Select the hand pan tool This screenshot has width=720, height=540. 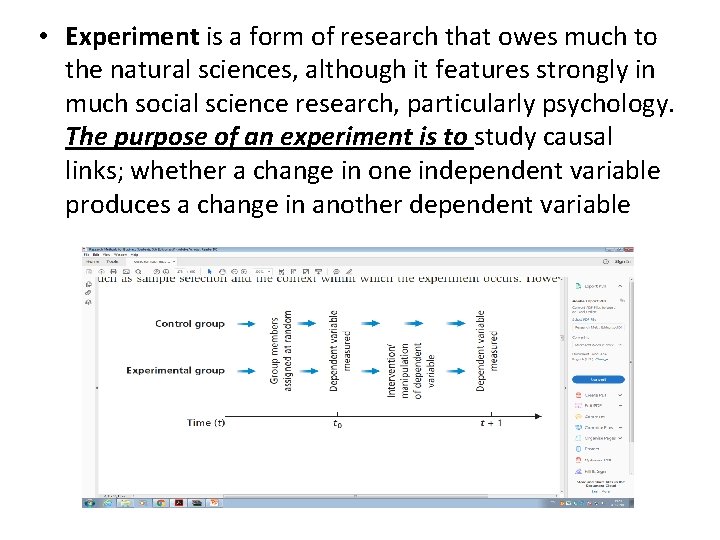222,272
